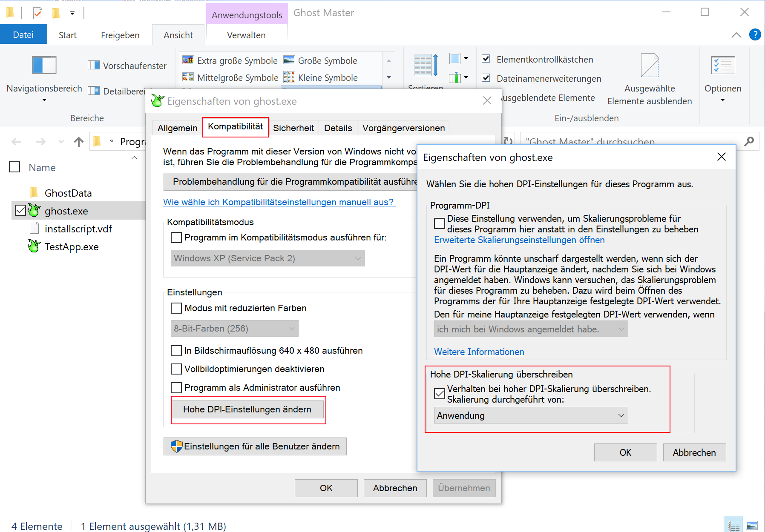Image resolution: width=765 pixels, height=532 pixels.
Task: Click the Sortieren sort icon
Action: tap(426, 66)
